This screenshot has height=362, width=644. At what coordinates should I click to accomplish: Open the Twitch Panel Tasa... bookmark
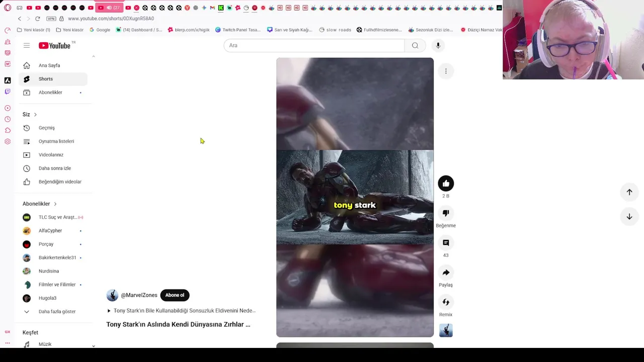238,30
